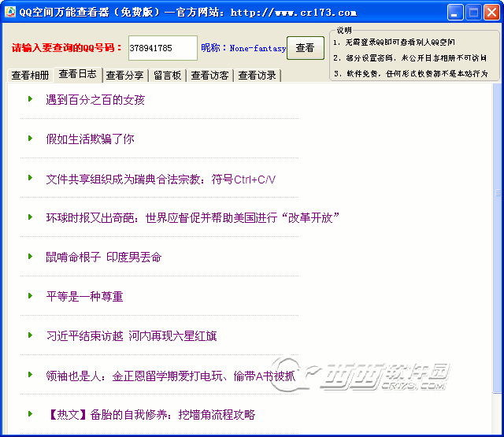This screenshot has height=437, width=504.
Task: Click the green arrow beside 鼠啃命根子
Action: [x=30, y=256]
